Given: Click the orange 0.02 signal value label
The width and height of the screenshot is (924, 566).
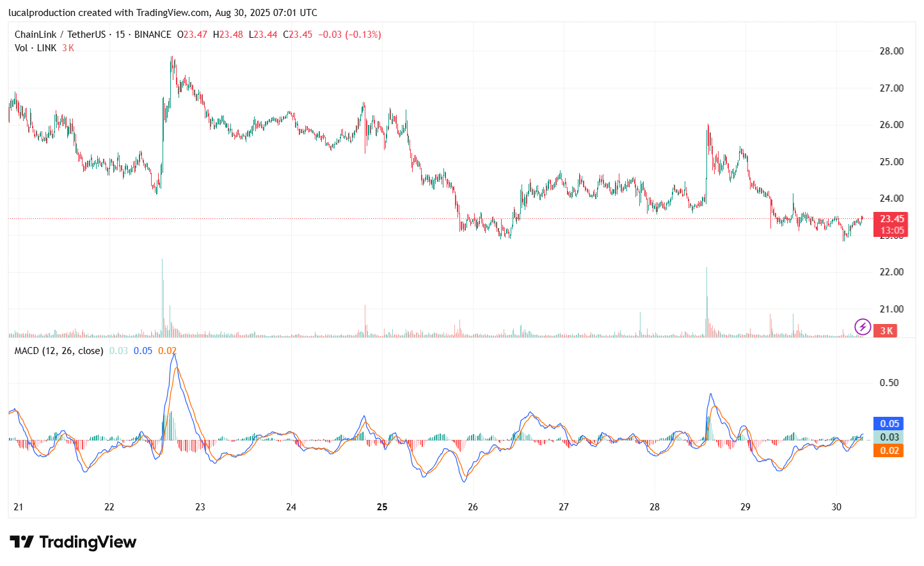Looking at the screenshot, I should (889, 451).
